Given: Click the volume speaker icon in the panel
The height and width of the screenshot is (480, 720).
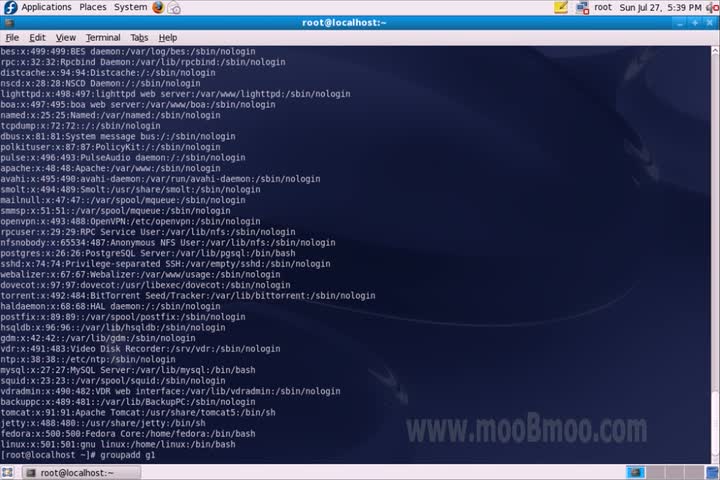Looking at the screenshot, I should pos(713,7).
